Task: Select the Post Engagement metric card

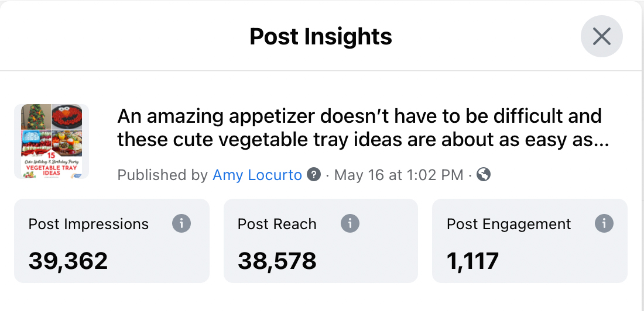Action: click(x=530, y=241)
